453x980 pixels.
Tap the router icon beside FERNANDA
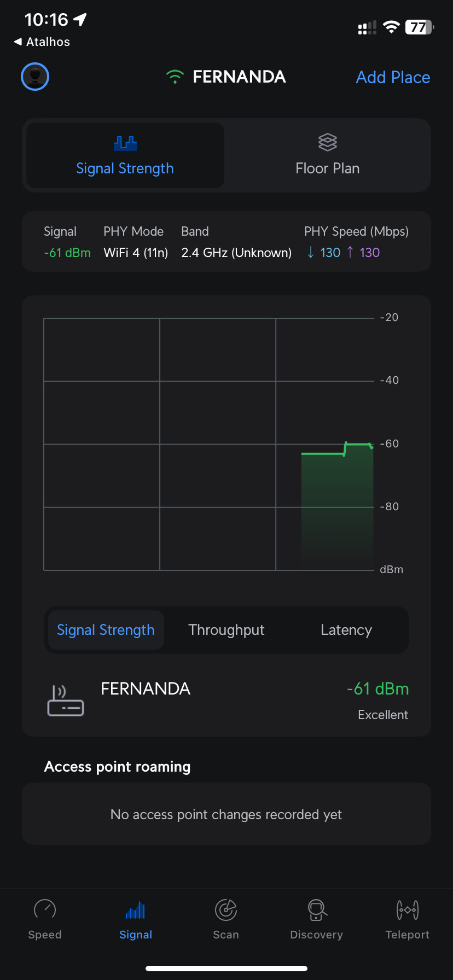click(x=66, y=701)
